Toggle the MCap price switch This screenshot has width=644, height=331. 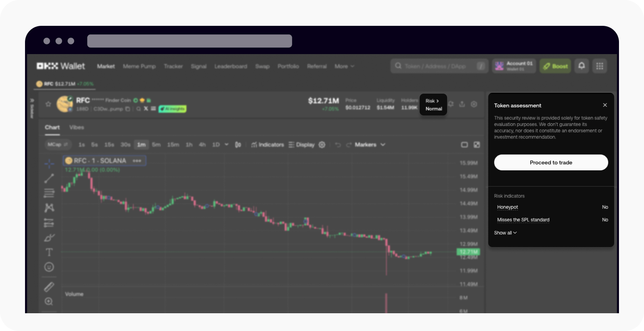click(x=57, y=145)
